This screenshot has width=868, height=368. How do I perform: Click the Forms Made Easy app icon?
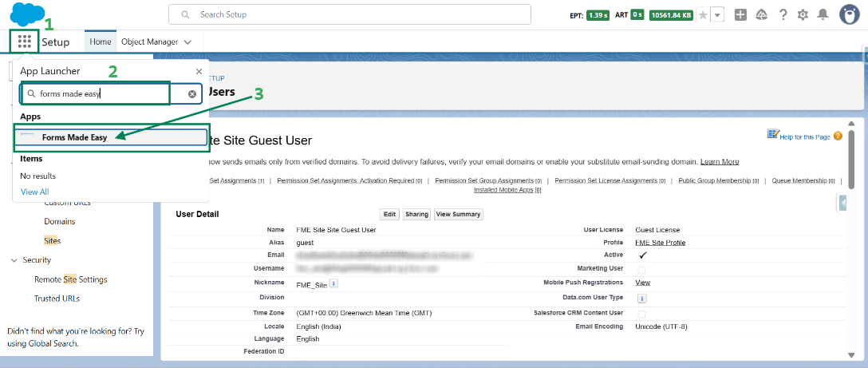(27, 135)
